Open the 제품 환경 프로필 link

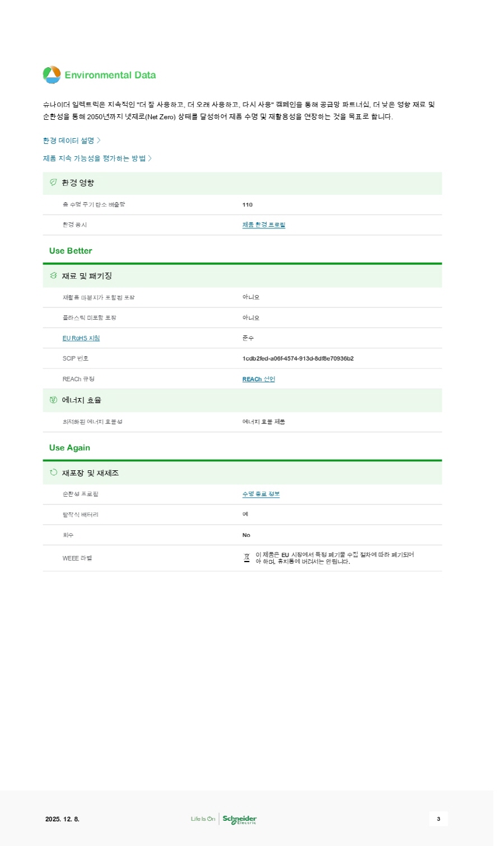coord(264,225)
